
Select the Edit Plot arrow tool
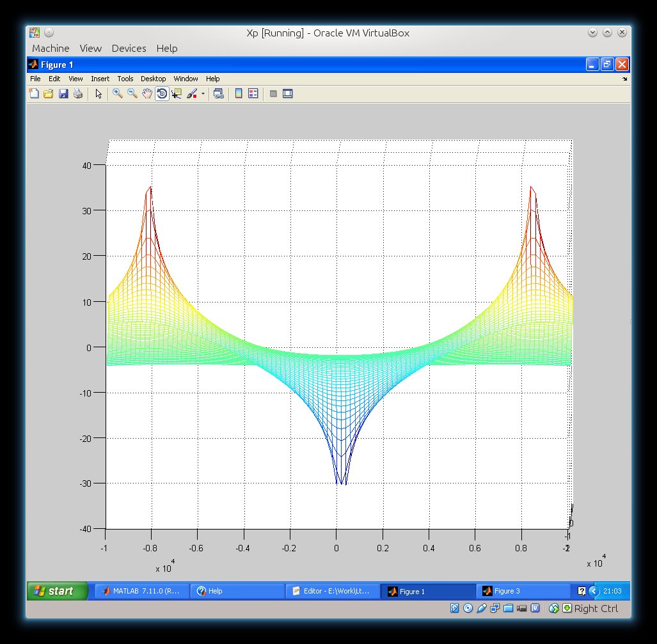click(99, 93)
